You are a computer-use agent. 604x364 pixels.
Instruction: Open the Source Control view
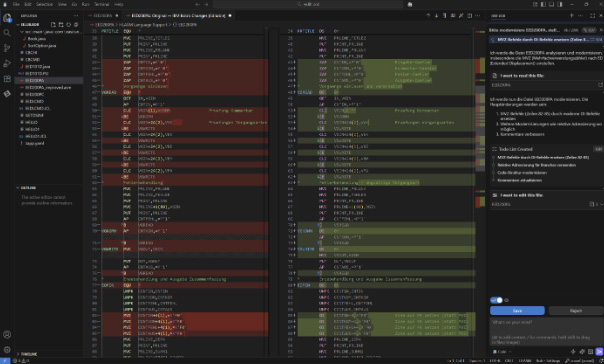click(x=7, y=48)
